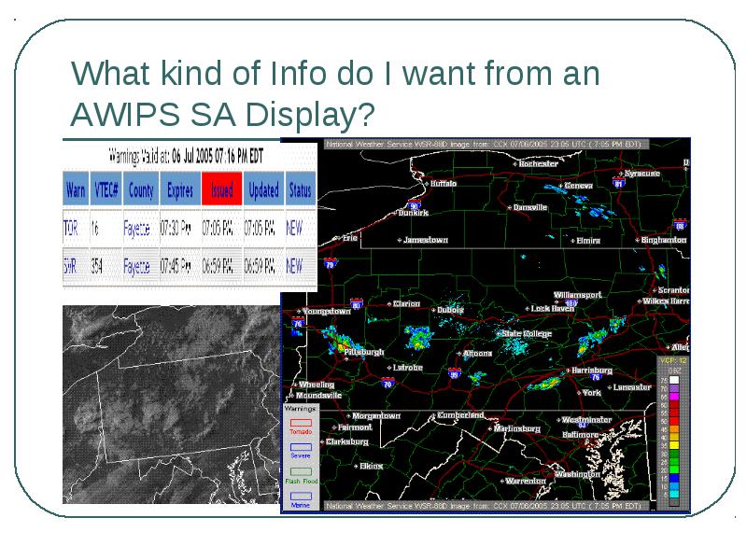747x560 pixels.
Task: Click the Warrenton city label
Action: pos(525,481)
